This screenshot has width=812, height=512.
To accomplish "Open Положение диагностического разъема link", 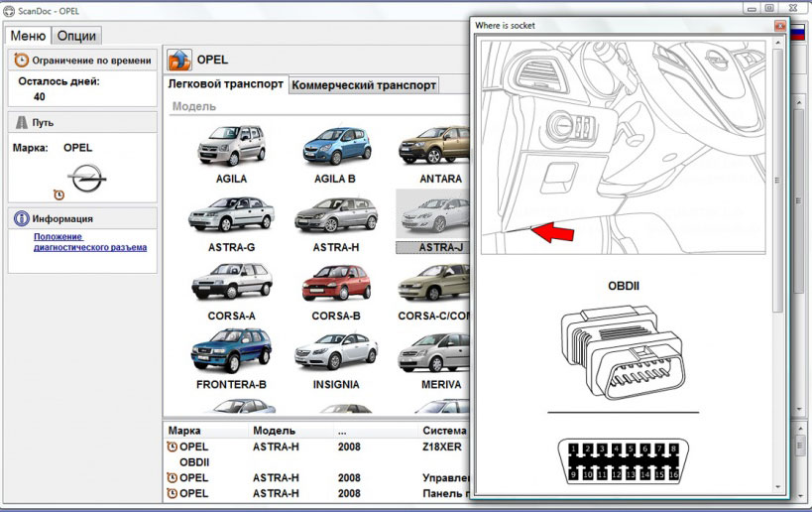I will [90, 242].
